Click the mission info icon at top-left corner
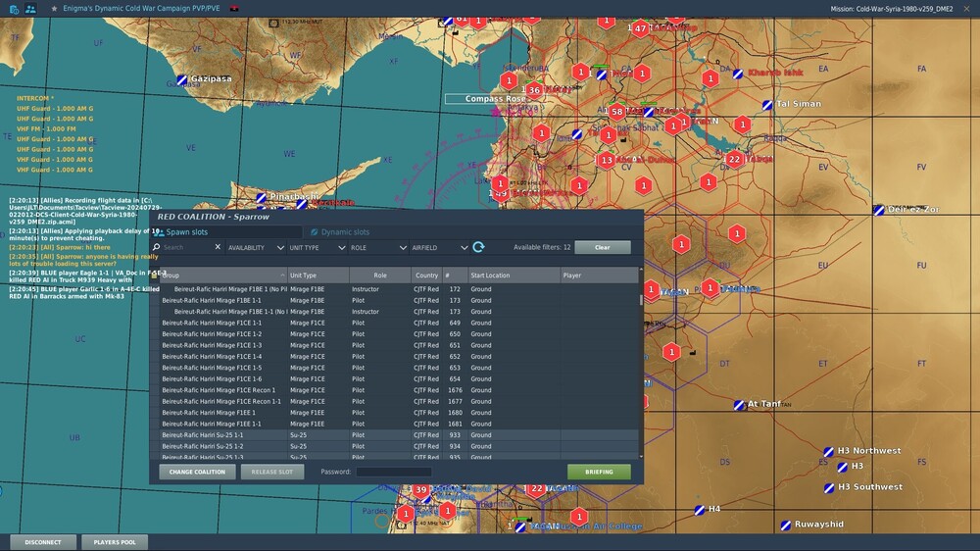Screen dimensions: 980x551 [x=14, y=8]
